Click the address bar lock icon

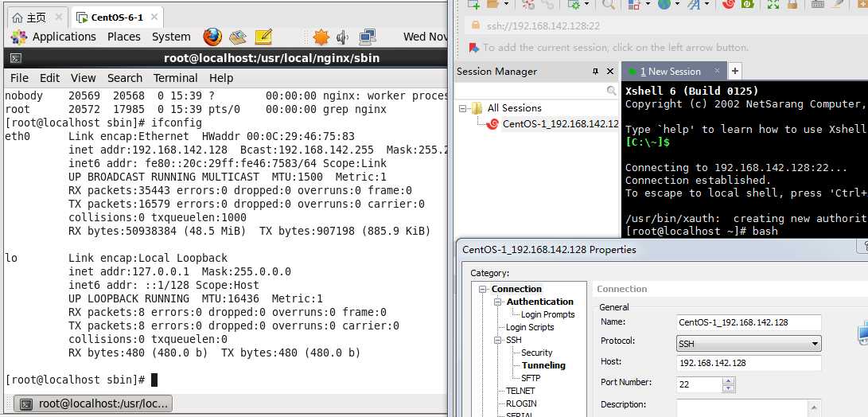[x=476, y=25]
